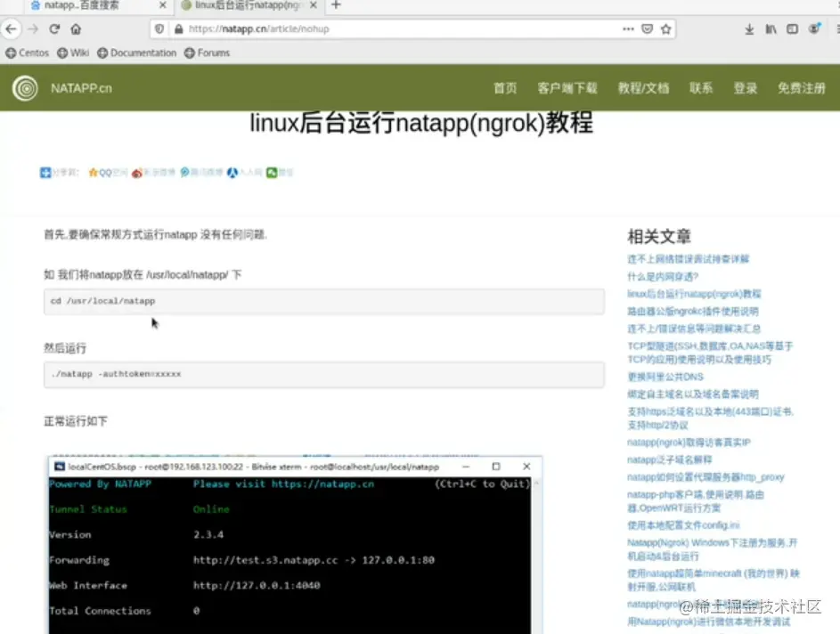Open related article about minecraft server

[x=713, y=580]
